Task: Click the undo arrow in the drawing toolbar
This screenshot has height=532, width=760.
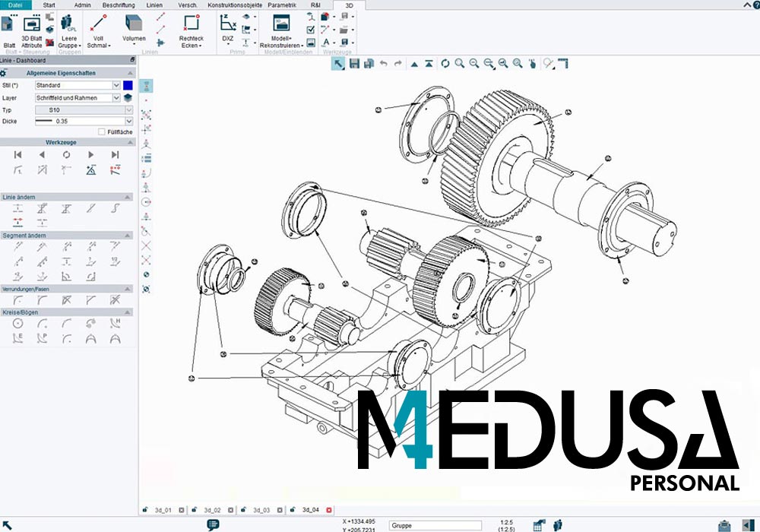Action: 383,64
